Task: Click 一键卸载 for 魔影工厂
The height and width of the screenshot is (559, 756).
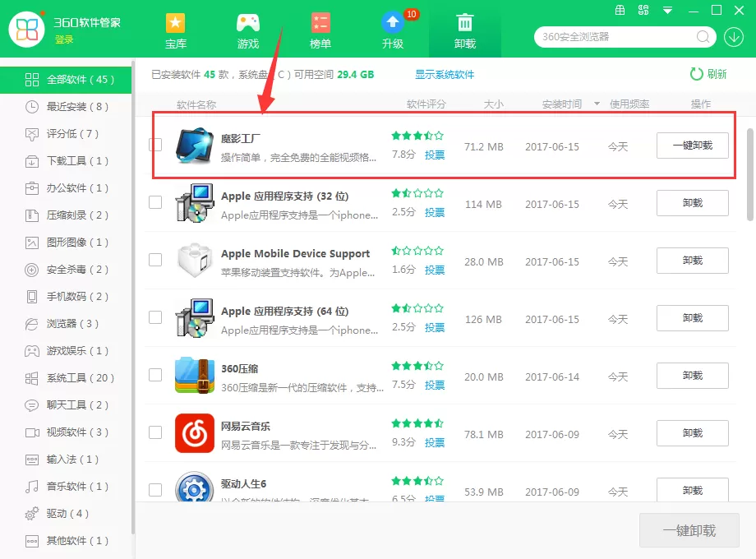Action: tap(693, 146)
